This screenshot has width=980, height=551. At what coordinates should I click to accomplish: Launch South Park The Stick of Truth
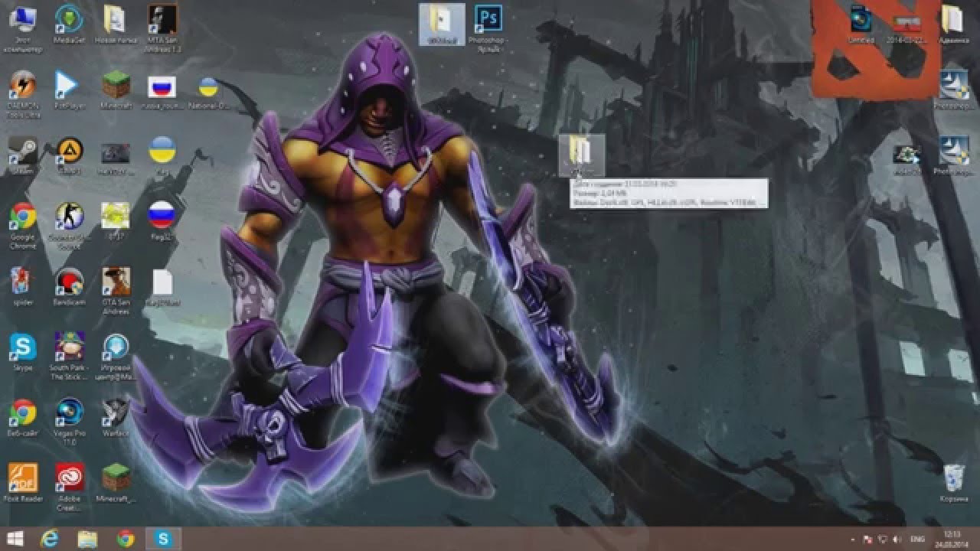70,357
